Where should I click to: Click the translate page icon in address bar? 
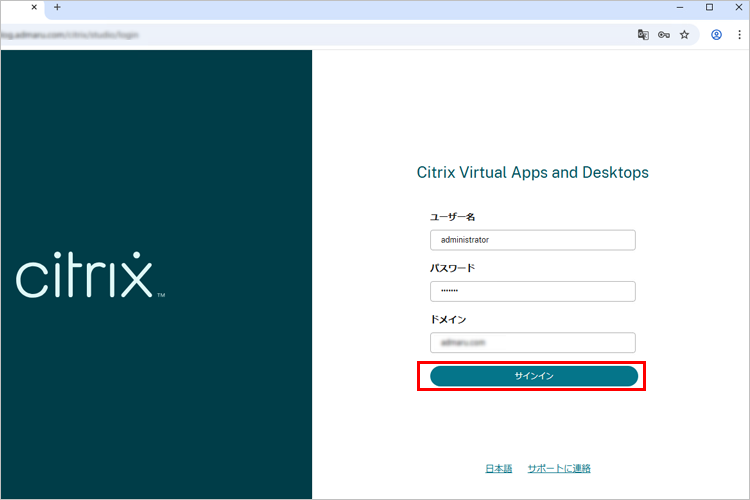tap(643, 34)
